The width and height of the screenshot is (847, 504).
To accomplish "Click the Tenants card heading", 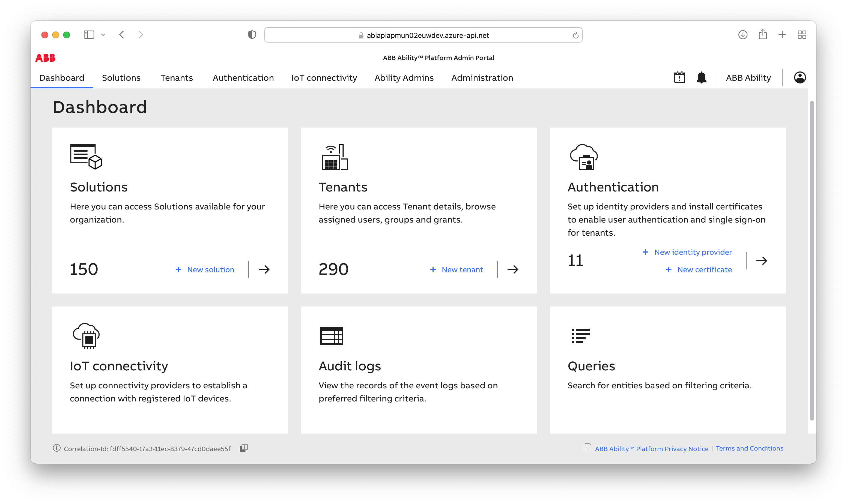I will 343,187.
